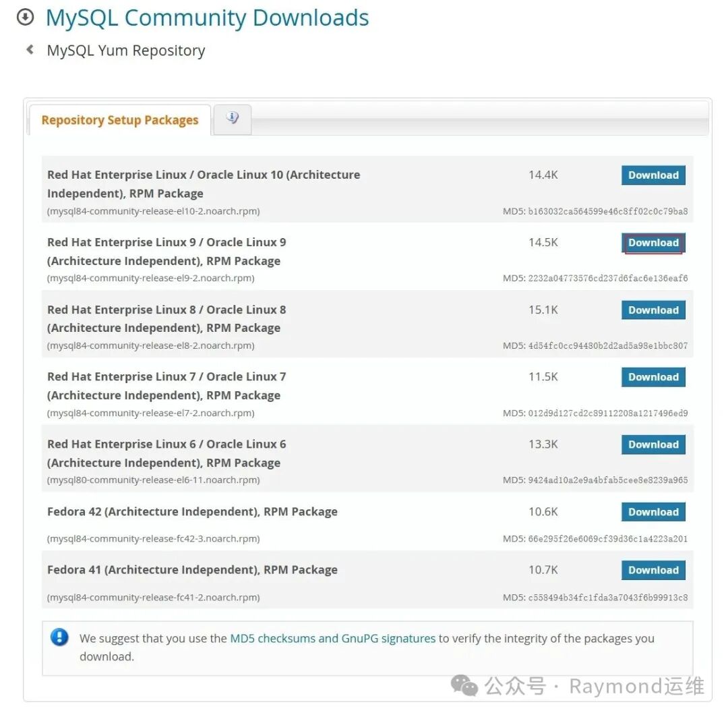Click the MySQL Community Downloads heading link
This screenshot has height=715, width=728.
point(207,18)
